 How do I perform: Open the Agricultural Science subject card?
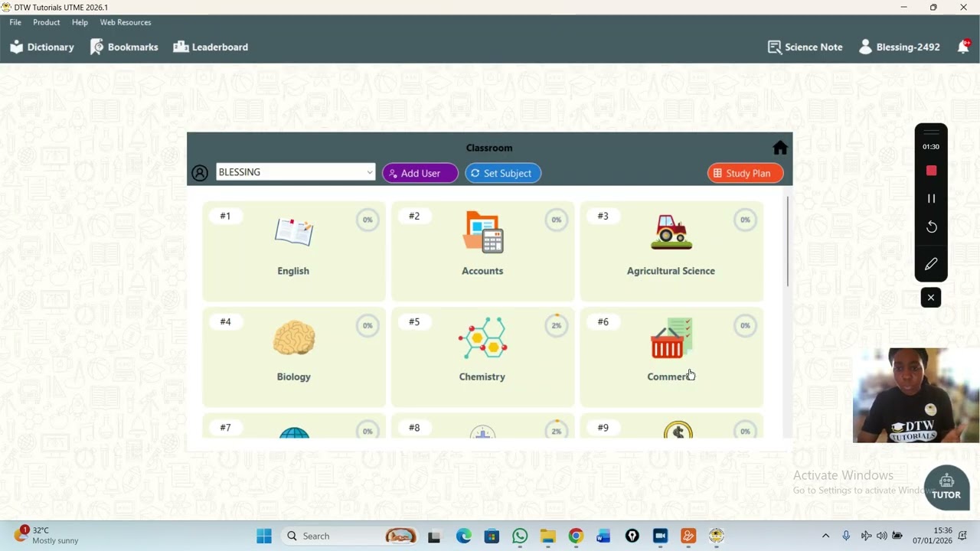671,251
